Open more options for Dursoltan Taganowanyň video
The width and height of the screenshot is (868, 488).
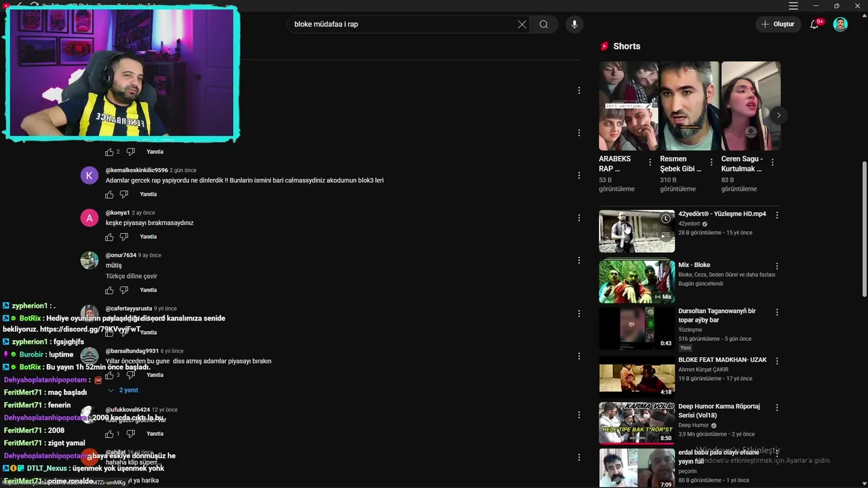[777, 312]
